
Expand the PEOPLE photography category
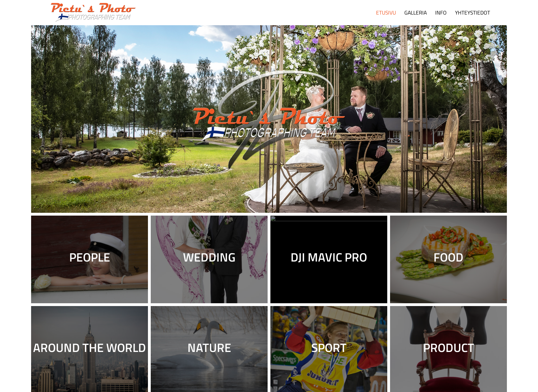[x=89, y=259]
